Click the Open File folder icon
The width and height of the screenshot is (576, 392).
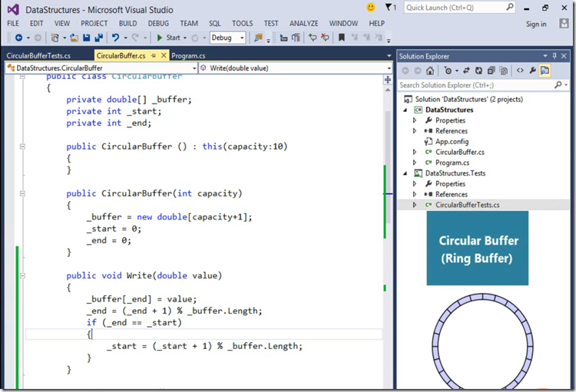74,38
